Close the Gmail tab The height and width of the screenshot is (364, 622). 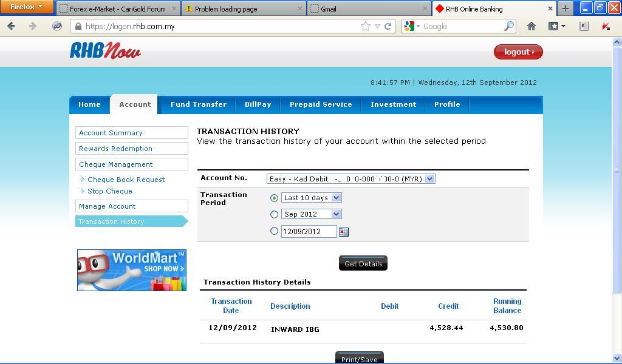click(425, 8)
